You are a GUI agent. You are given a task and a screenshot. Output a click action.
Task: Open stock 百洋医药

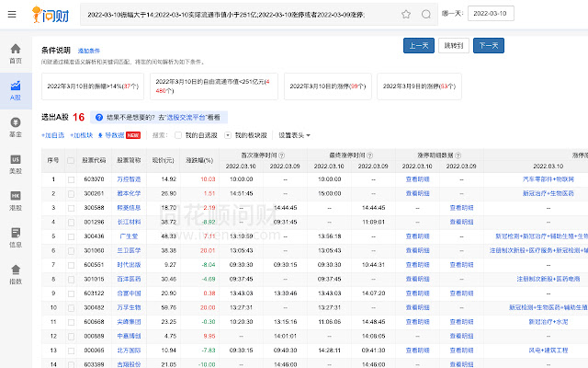pos(129,280)
